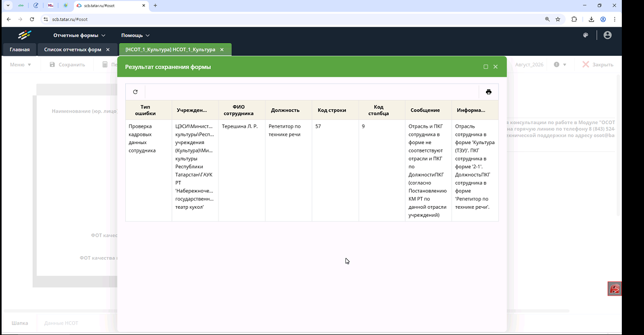Click the 'Сообщение' column header
The width and height of the screenshot is (644, 335).
coord(429,110)
